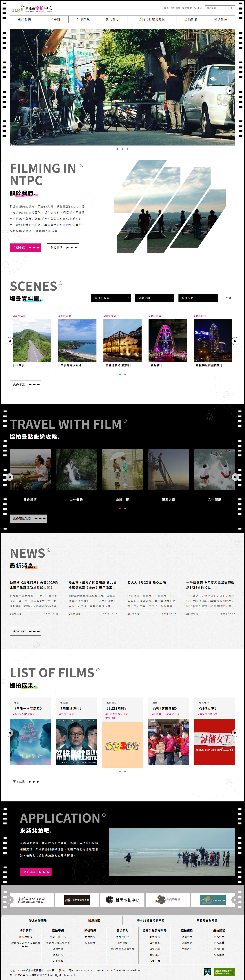Screen dimensions: 245x980
Task: Open 勘景新北 in main navigation
Action: click(x=112, y=19)
